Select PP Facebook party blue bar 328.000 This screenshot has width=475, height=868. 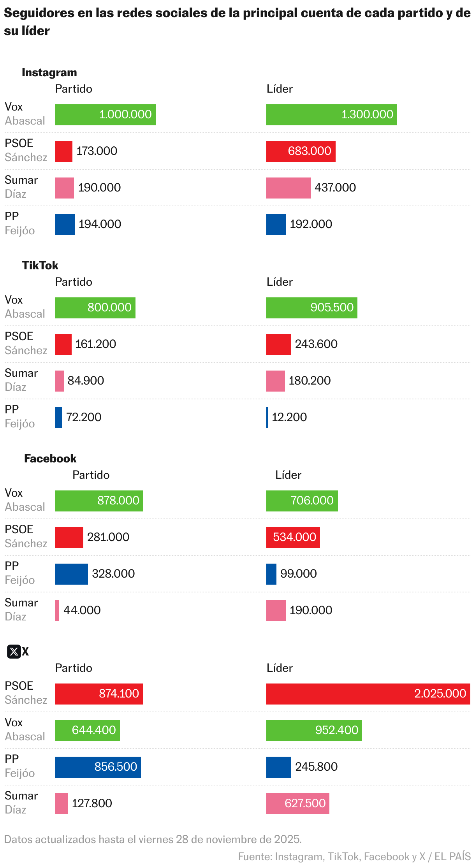(71, 574)
